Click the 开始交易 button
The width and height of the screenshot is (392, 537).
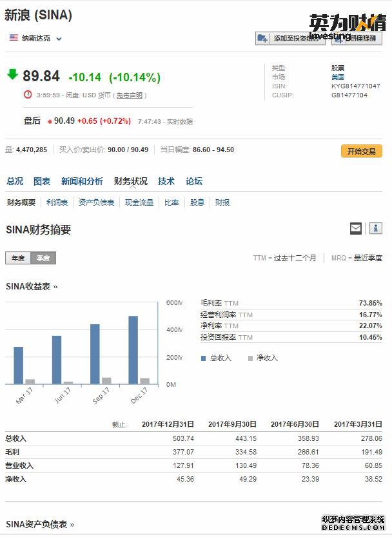pyautogui.click(x=362, y=151)
